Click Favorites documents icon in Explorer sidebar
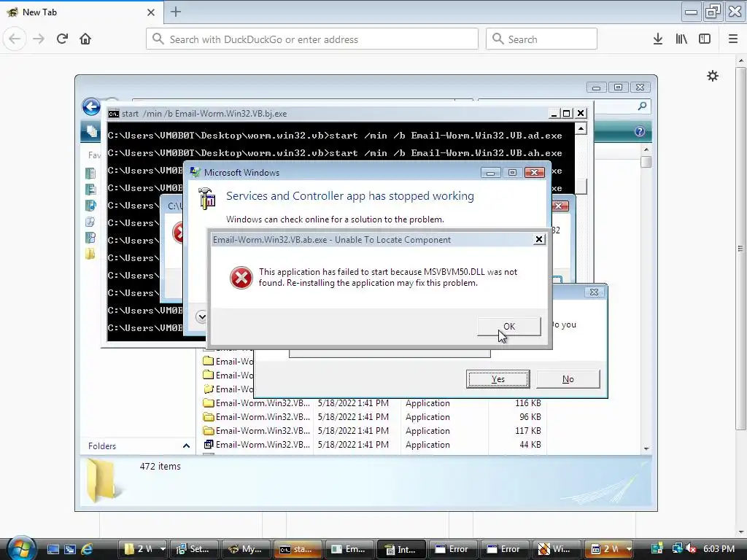 tap(90, 173)
